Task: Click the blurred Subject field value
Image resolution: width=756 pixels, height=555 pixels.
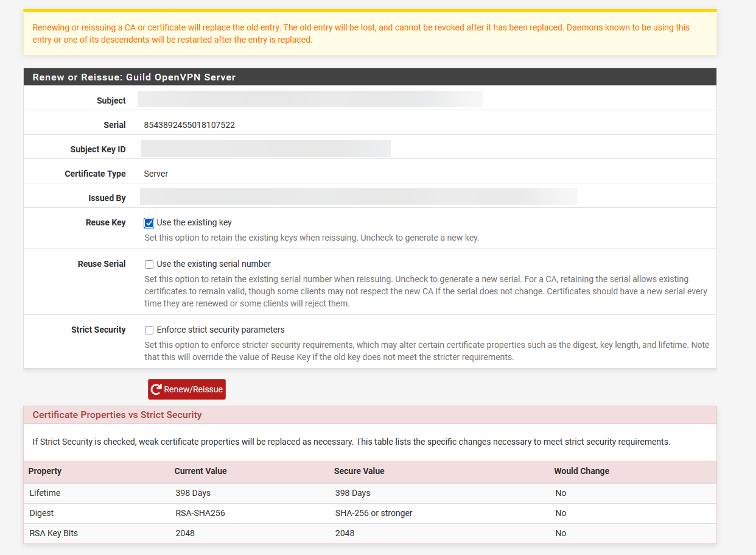Action: pyautogui.click(x=310, y=99)
